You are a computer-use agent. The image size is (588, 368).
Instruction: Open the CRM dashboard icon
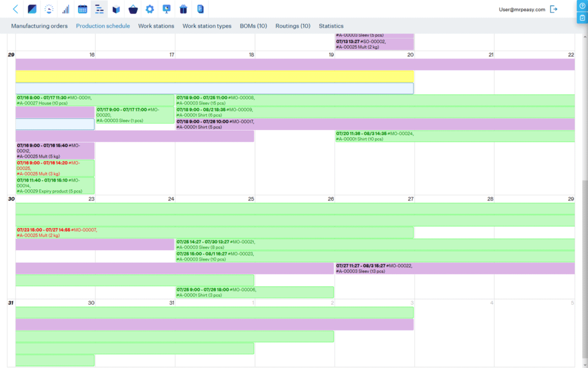pyautogui.click(x=32, y=9)
